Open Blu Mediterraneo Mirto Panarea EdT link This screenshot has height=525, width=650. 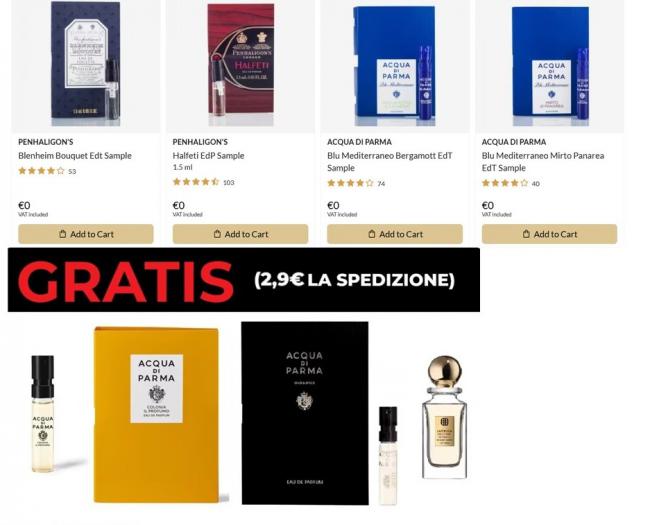coord(543,161)
